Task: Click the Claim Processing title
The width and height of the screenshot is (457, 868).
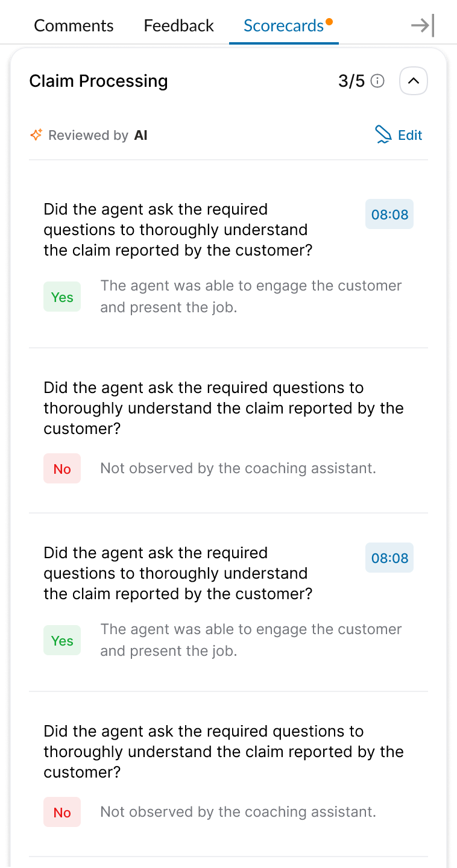Action: pyautogui.click(x=98, y=81)
